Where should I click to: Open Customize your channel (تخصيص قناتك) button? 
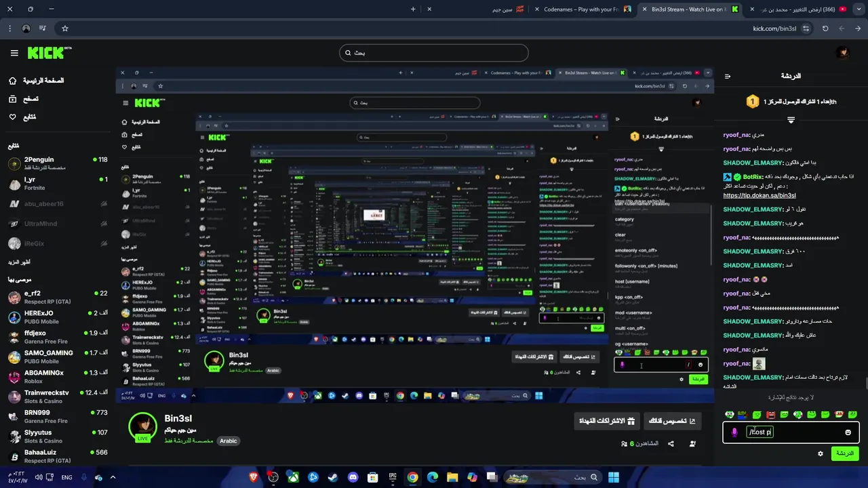click(x=672, y=421)
